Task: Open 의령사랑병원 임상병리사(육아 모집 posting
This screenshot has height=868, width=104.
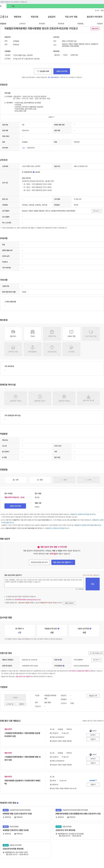Action: point(22,735)
